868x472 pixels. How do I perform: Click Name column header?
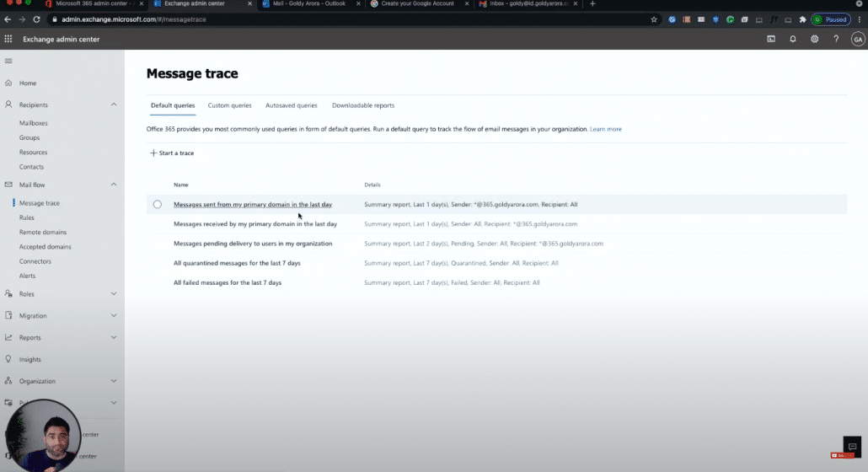tap(181, 185)
